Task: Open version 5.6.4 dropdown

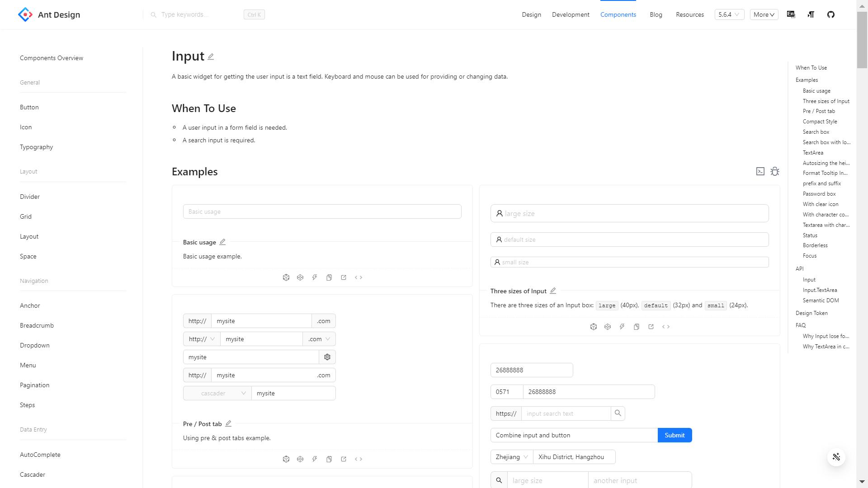Action: click(729, 14)
